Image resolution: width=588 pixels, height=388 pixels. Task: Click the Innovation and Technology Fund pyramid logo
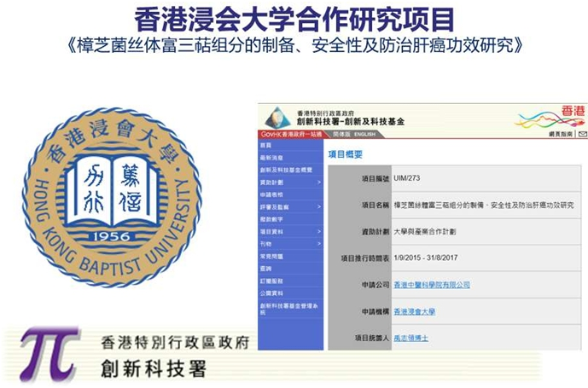pyautogui.click(x=278, y=117)
